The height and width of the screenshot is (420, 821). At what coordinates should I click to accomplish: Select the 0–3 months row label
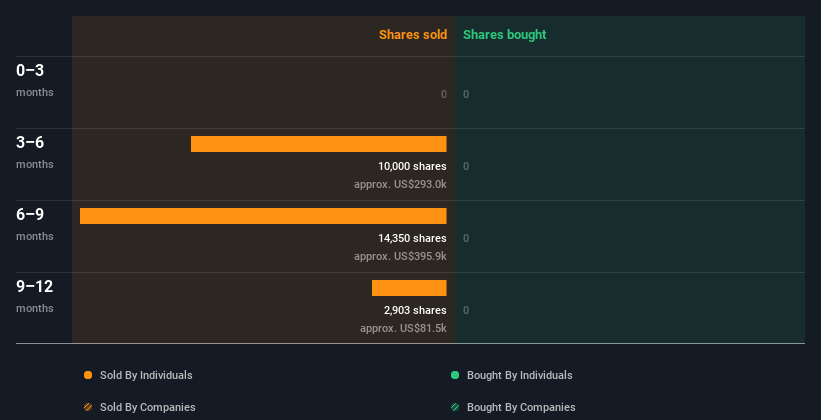pos(35,80)
